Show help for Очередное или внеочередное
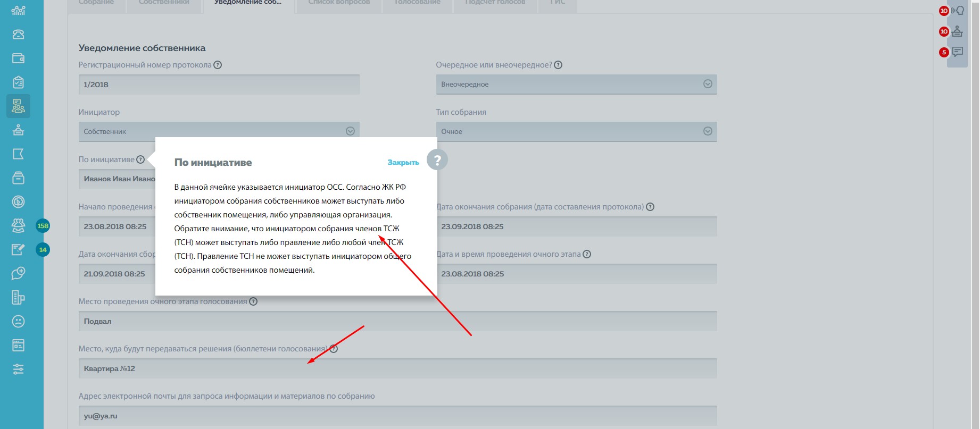Screen dimensions: 980x429 pos(558,65)
